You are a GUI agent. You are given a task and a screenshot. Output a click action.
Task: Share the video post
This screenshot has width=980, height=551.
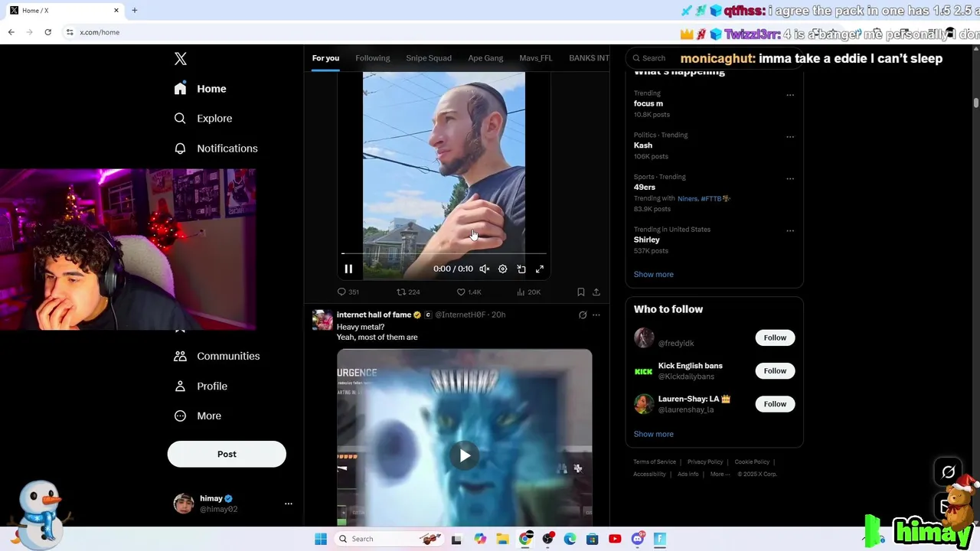click(x=596, y=292)
